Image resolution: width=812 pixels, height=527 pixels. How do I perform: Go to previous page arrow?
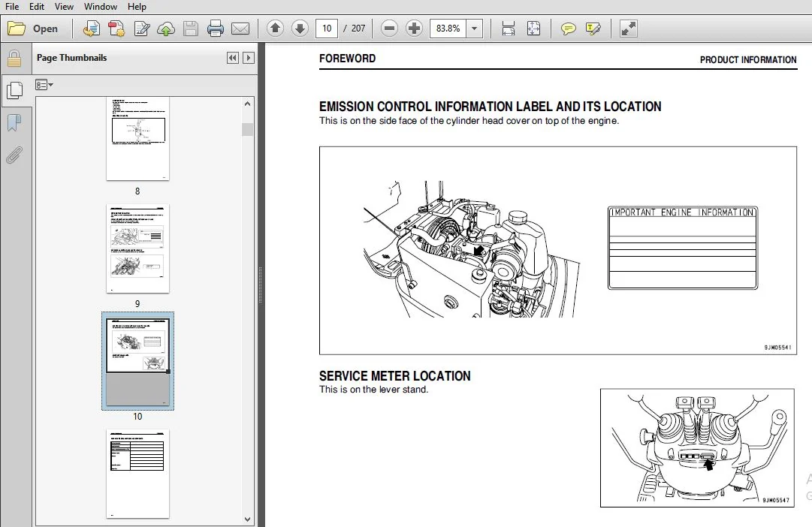click(x=275, y=29)
